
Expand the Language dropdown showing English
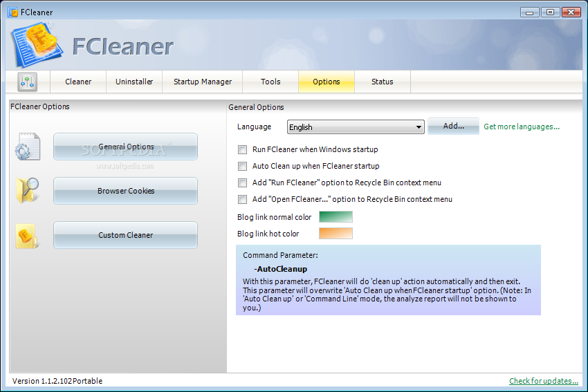click(x=356, y=127)
